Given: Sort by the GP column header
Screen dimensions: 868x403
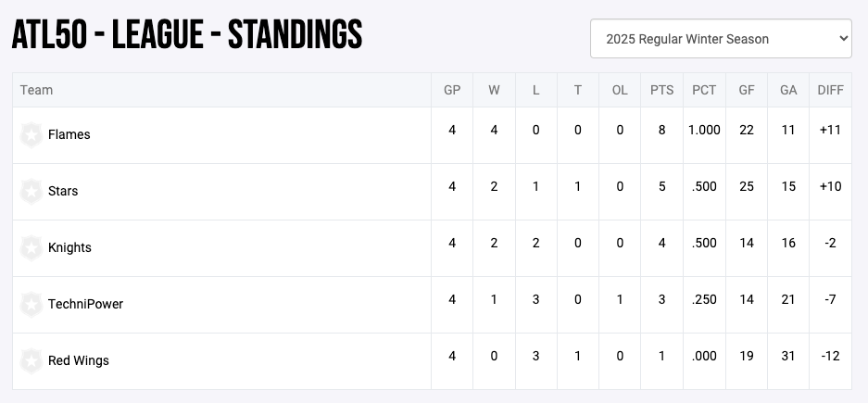Looking at the screenshot, I should point(452,91).
